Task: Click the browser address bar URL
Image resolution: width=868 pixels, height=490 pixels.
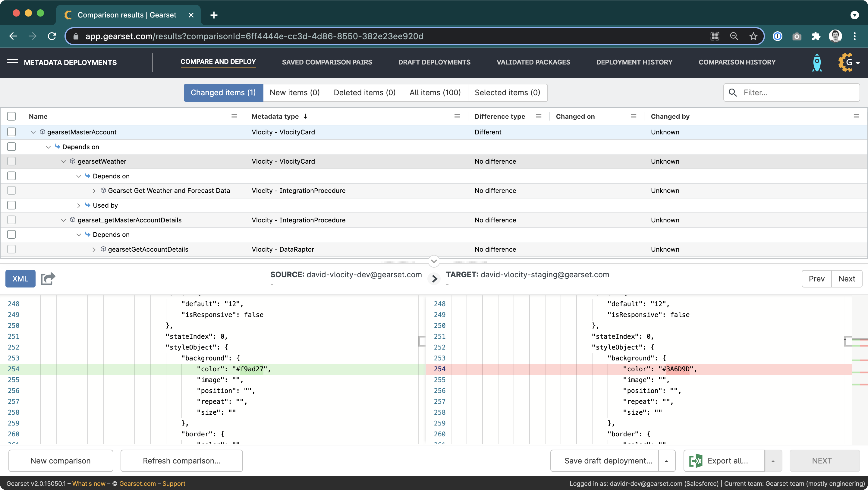Action: click(254, 36)
